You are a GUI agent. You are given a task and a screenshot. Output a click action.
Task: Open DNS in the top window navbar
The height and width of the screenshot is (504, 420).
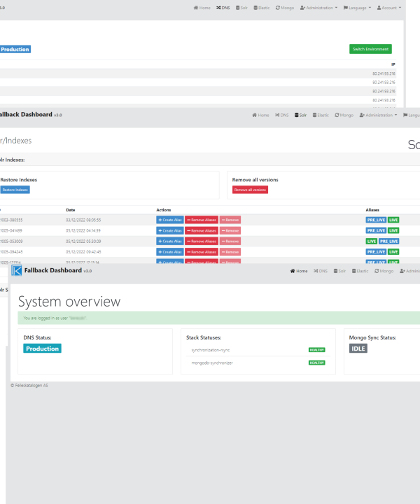pos(223,8)
